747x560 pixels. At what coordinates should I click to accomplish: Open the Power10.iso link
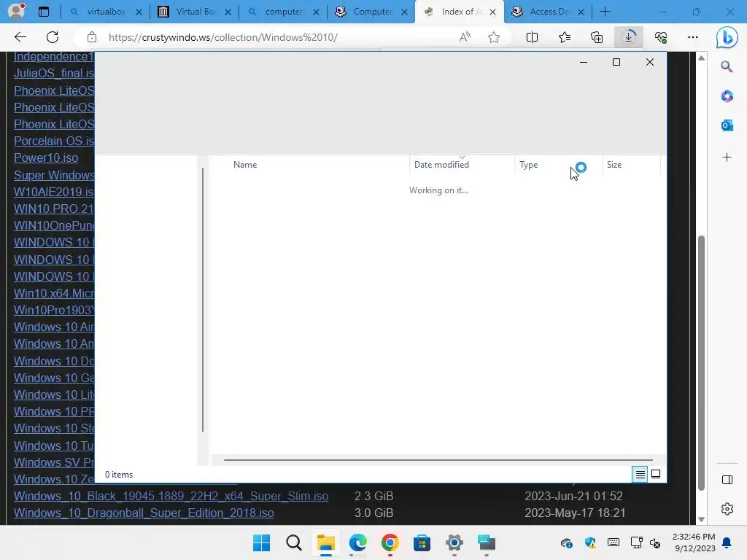click(x=46, y=157)
